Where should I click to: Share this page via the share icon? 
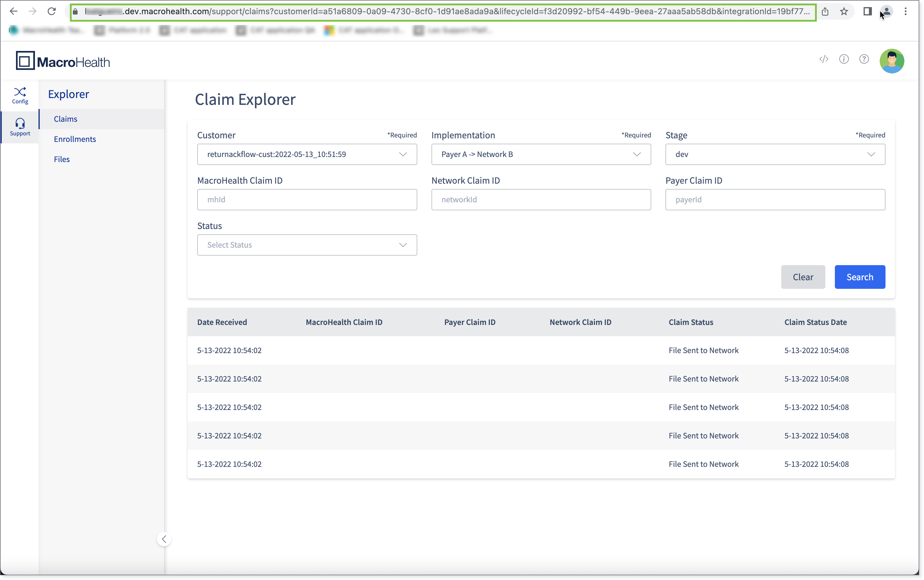click(825, 12)
